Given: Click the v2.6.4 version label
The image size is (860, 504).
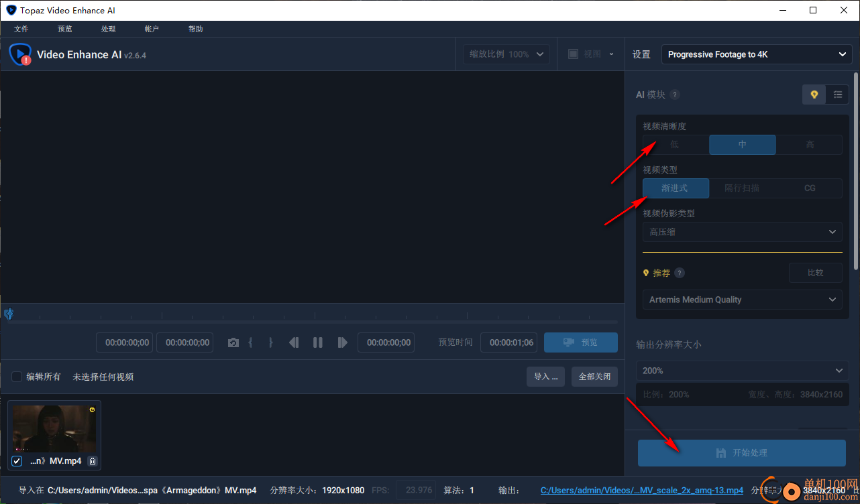Looking at the screenshot, I should click(x=135, y=55).
